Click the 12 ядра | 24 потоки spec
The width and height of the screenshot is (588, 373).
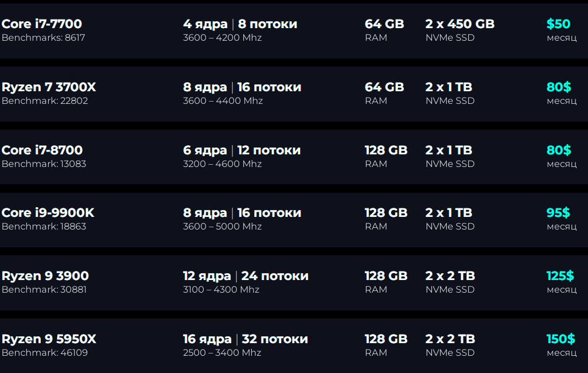[x=246, y=276]
